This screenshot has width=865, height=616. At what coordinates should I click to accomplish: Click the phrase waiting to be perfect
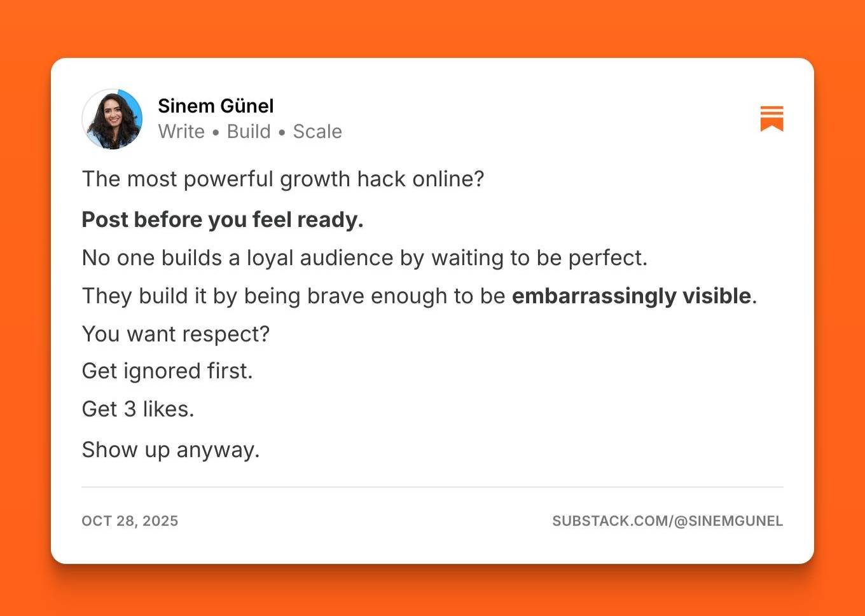(x=539, y=258)
